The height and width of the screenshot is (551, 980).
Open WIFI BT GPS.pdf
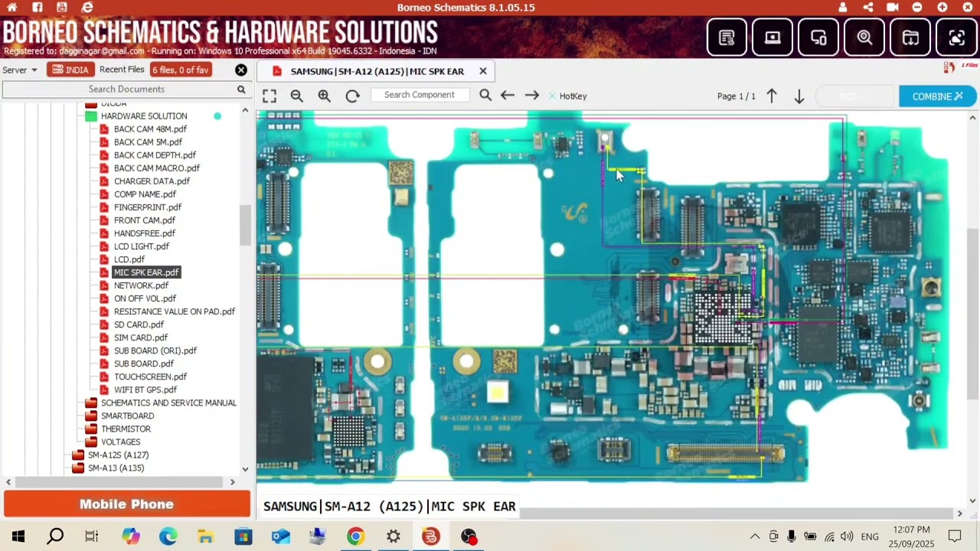145,390
